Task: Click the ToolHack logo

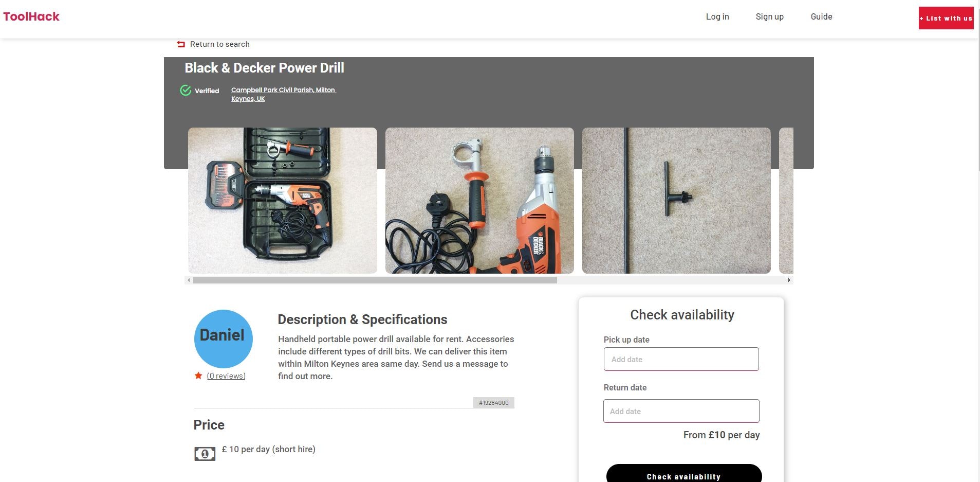Action: [31, 16]
